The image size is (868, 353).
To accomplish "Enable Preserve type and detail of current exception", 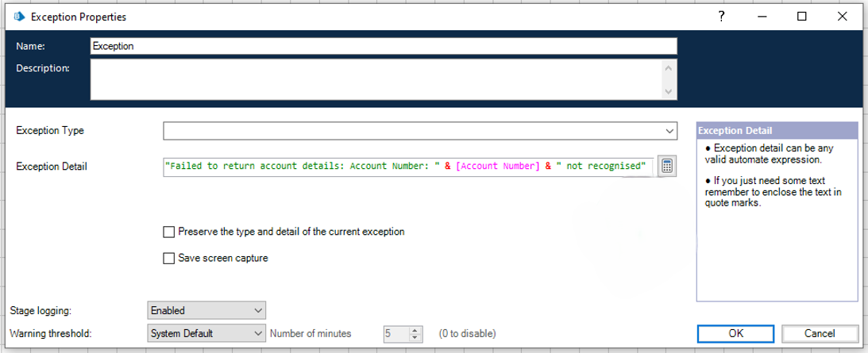I will pyautogui.click(x=168, y=232).
